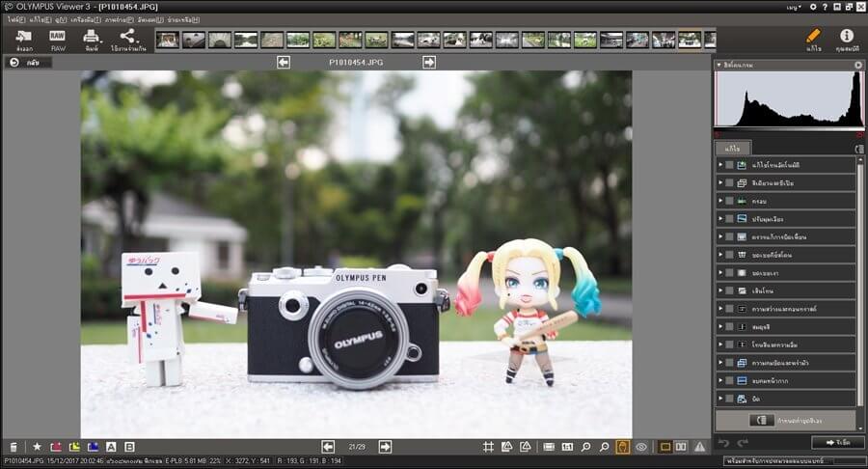Click the 'P1010454.JPG' filename above the photo
This screenshot has height=469, width=868.
[x=356, y=62]
